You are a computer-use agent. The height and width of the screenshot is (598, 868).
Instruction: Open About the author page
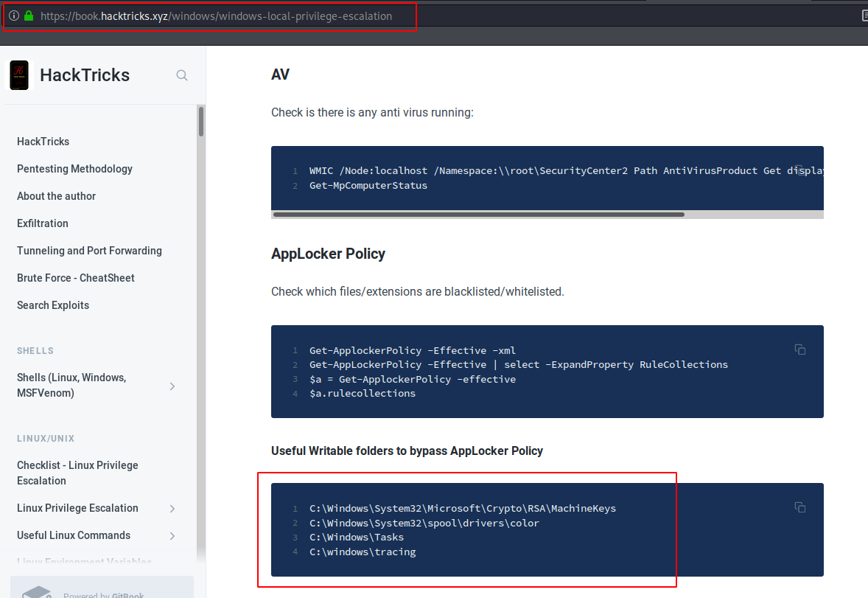(57, 196)
